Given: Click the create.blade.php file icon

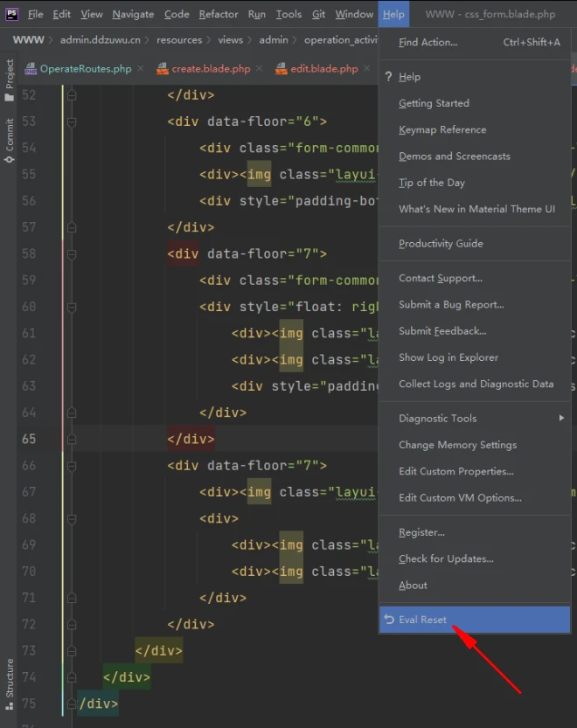Looking at the screenshot, I should click(x=162, y=69).
